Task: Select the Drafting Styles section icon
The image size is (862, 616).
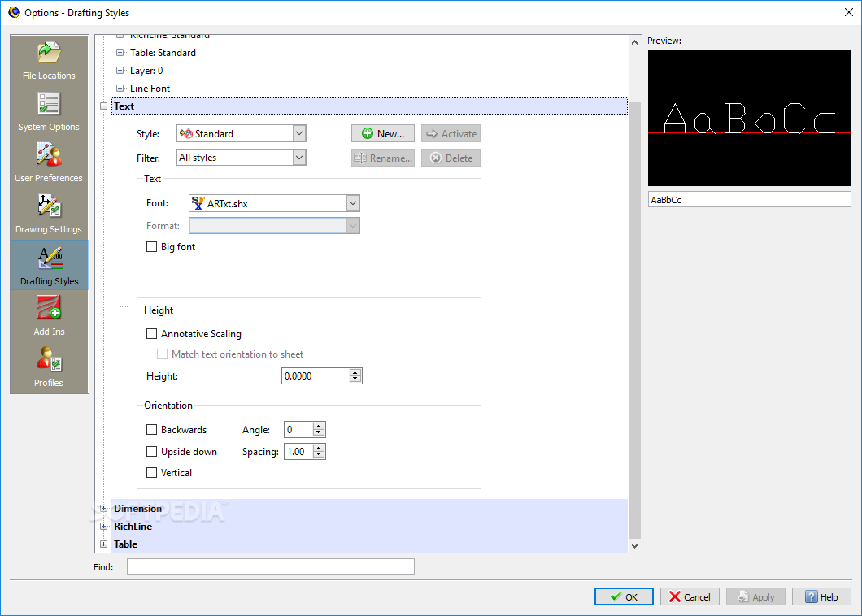Action: point(49,257)
